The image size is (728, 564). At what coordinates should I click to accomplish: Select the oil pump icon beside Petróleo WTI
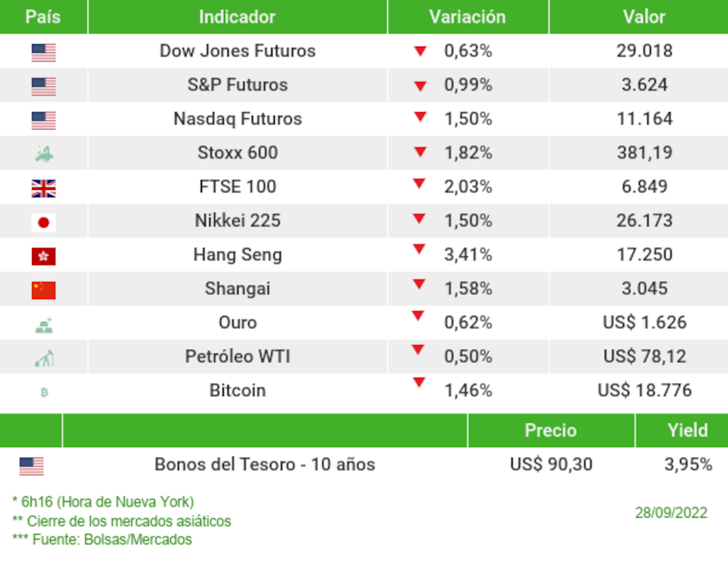tap(44, 358)
